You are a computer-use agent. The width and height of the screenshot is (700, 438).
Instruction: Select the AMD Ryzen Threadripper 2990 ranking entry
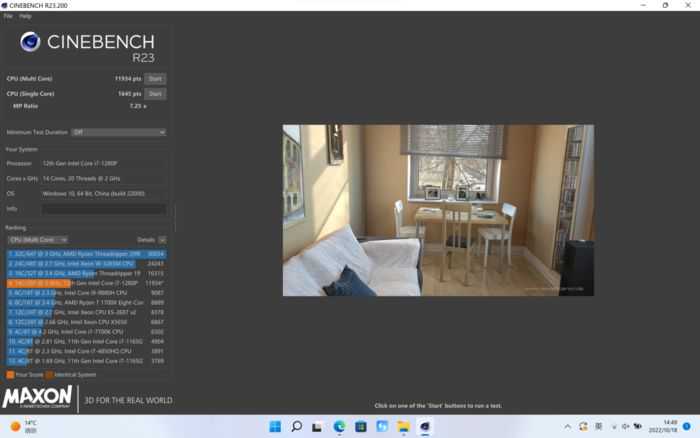[x=85, y=254]
